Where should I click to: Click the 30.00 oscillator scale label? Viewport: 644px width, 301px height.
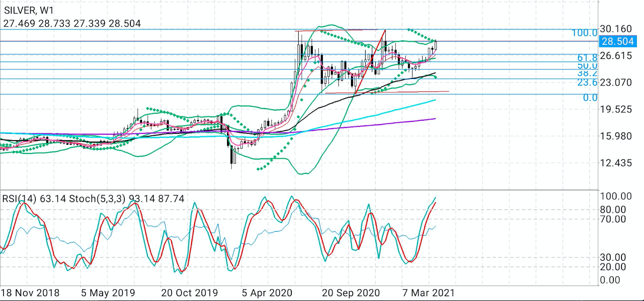(613, 257)
